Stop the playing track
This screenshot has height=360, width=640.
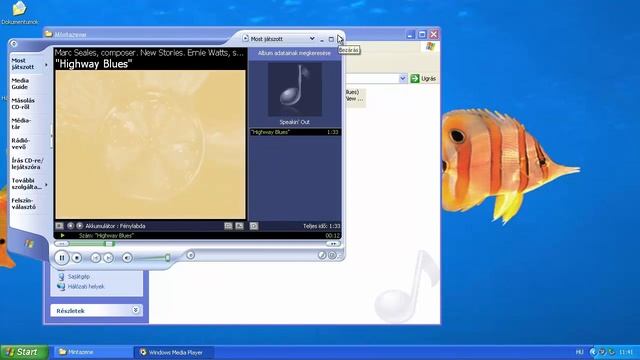(x=77, y=258)
